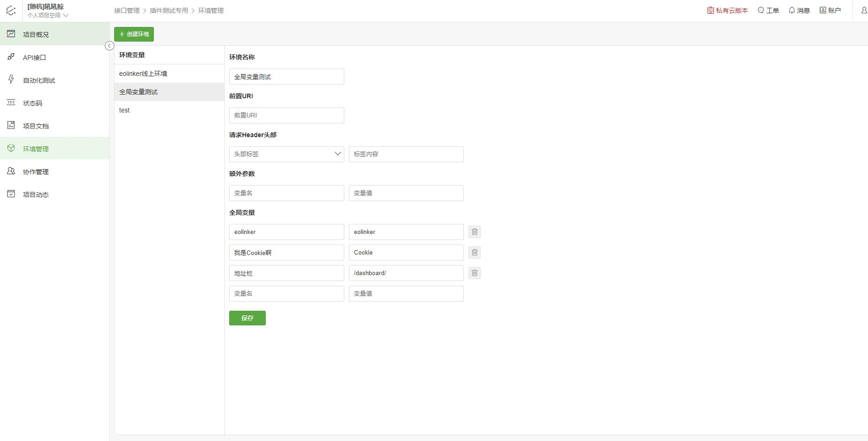This screenshot has width=868, height=441.
Task: Click the 环境名称 input field
Action: click(287, 76)
